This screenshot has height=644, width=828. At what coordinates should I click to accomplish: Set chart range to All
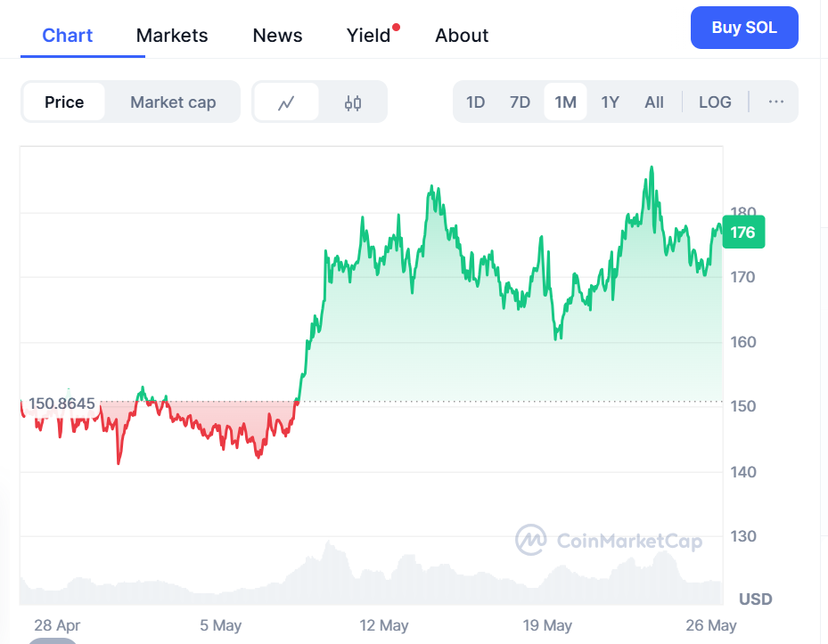click(653, 102)
